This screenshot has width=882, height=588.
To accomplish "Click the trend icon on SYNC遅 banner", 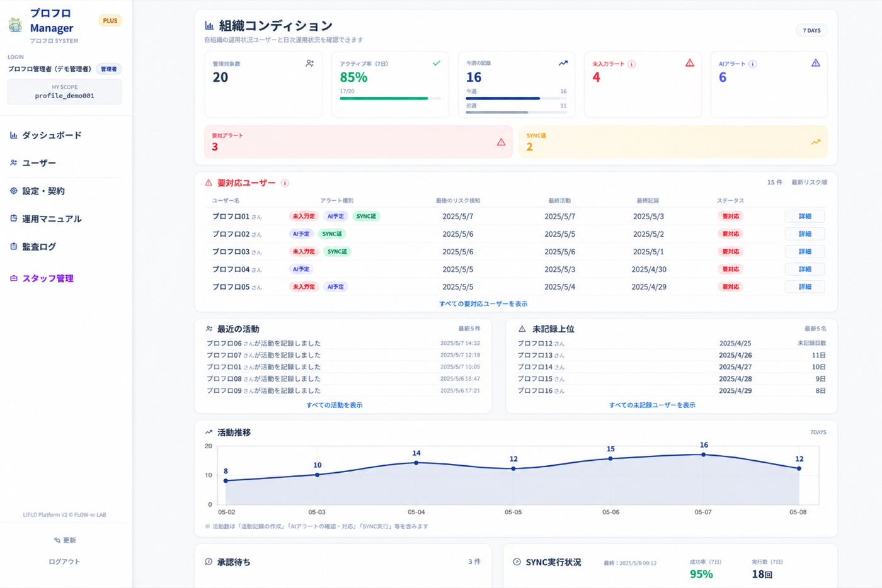I will (x=815, y=142).
